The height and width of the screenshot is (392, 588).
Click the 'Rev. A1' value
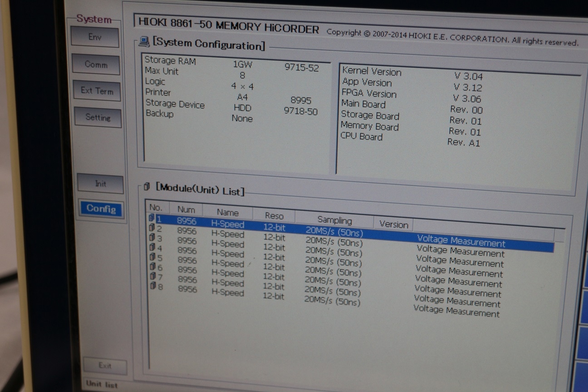[x=464, y=142]
